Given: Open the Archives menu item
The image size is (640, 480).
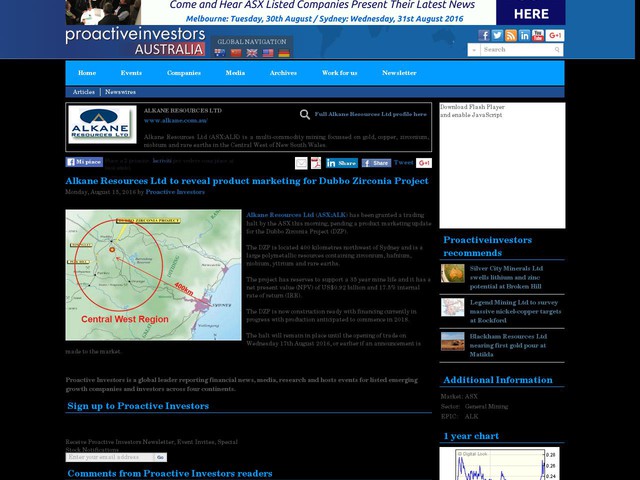Looking at the screenshot, I should (283, 73).
